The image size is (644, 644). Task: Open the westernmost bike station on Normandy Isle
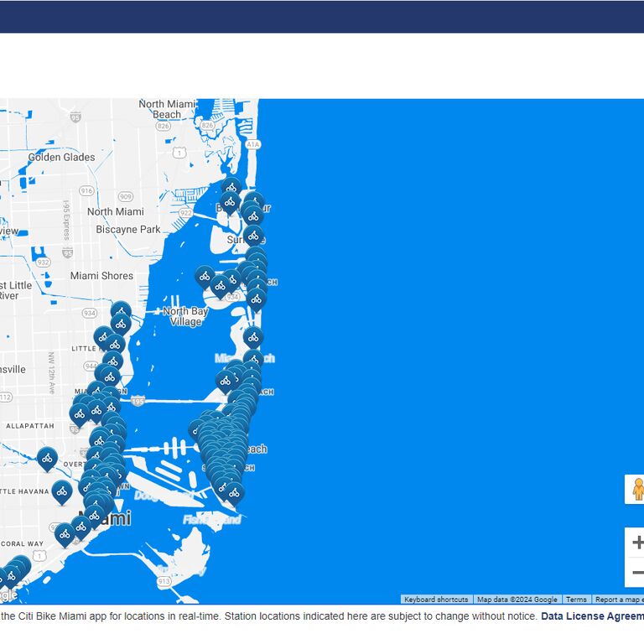click(205, 277)
